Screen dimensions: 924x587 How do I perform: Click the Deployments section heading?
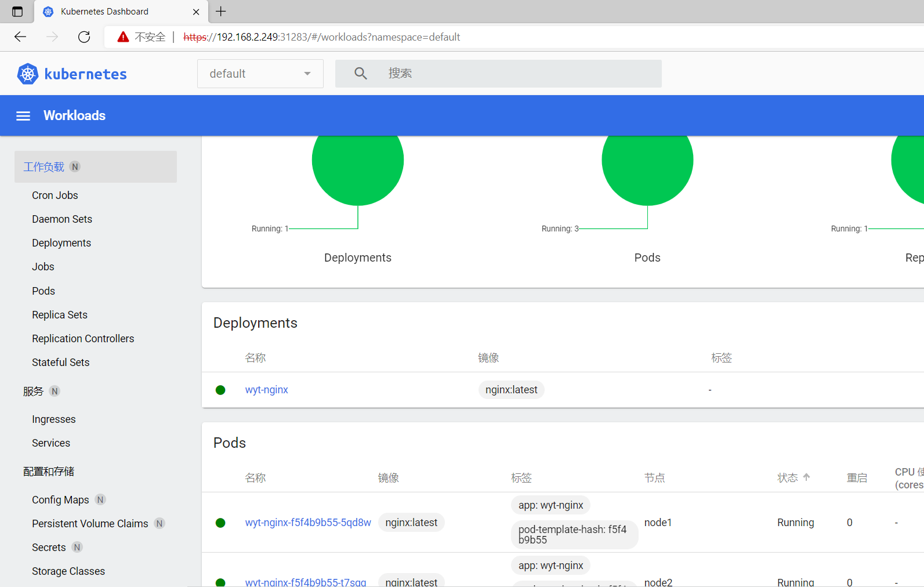pyautogui.click(x=255, y=323)
